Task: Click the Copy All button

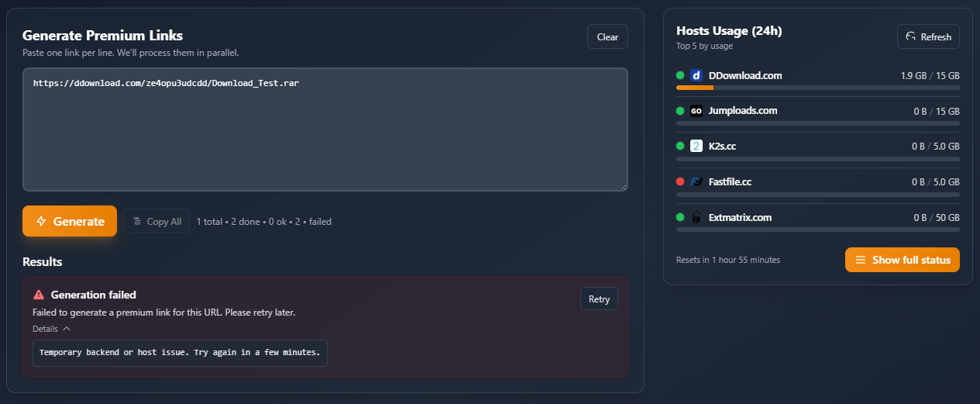Action: [156, 221]
